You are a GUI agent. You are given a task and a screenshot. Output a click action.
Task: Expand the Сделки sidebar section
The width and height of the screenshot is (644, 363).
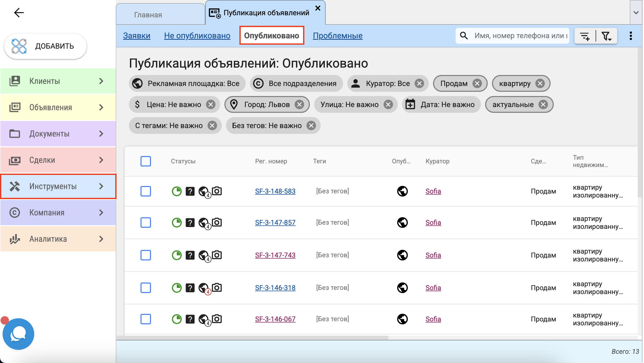point(58,160)
